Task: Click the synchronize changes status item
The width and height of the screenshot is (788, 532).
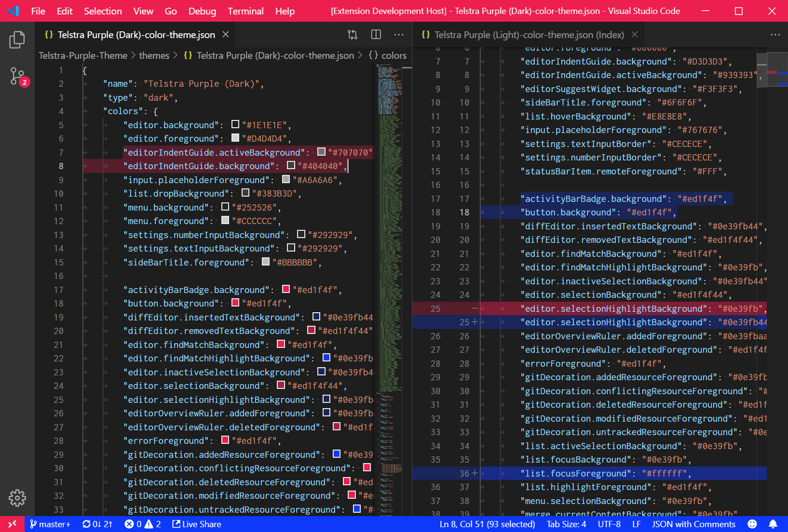Action: (x=97, y=524)
